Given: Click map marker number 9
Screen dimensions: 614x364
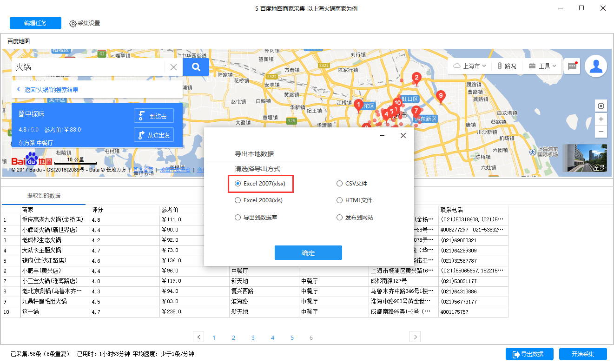Looking at the screenshot, I should click(441, 97).
